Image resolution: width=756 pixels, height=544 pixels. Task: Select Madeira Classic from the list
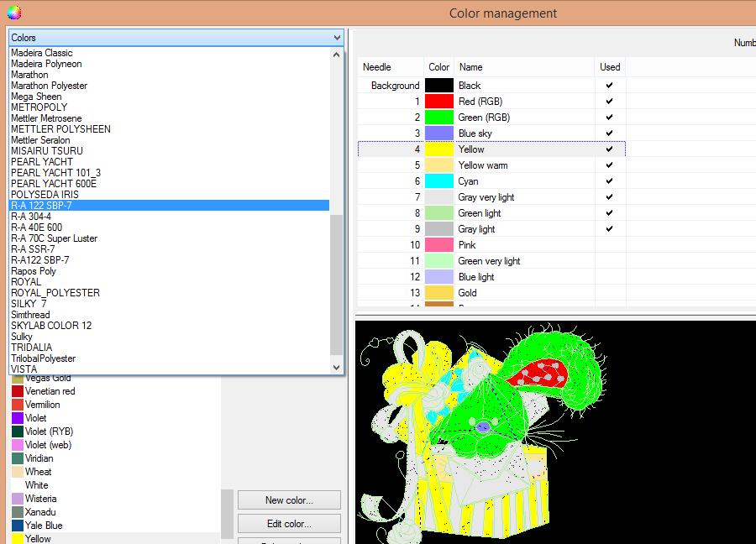pos(42,53)
